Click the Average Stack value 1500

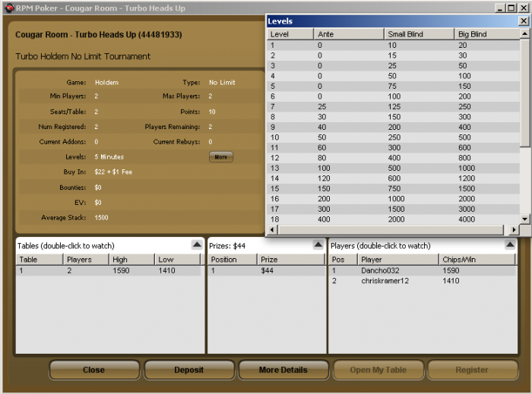pos(101,217)
